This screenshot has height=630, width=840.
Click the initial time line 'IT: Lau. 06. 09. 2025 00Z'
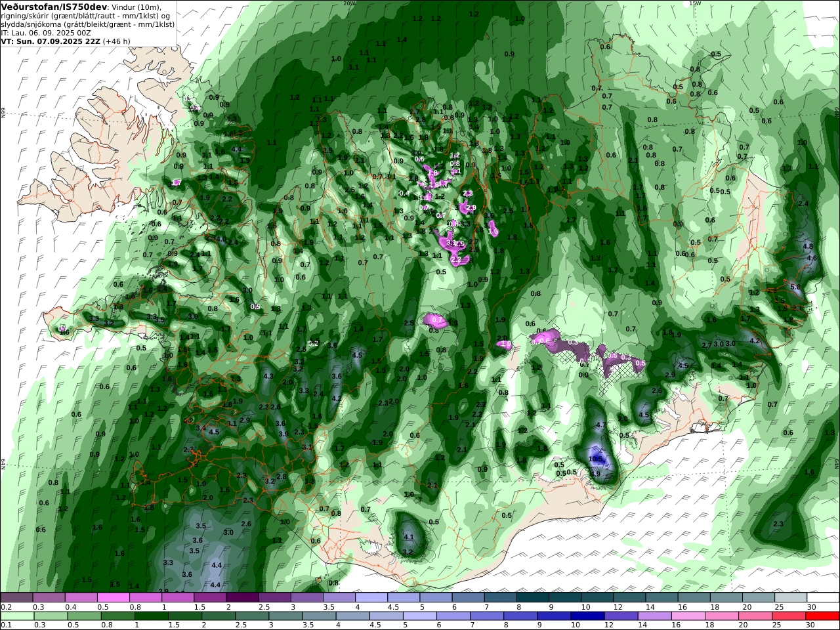pyautogui.click(x=47, y=32)
